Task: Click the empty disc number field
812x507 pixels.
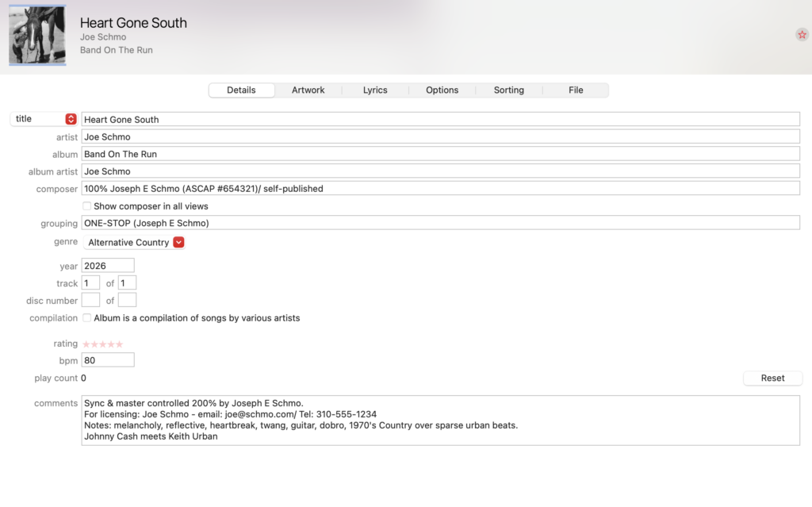Action: [x=90, y=301]
